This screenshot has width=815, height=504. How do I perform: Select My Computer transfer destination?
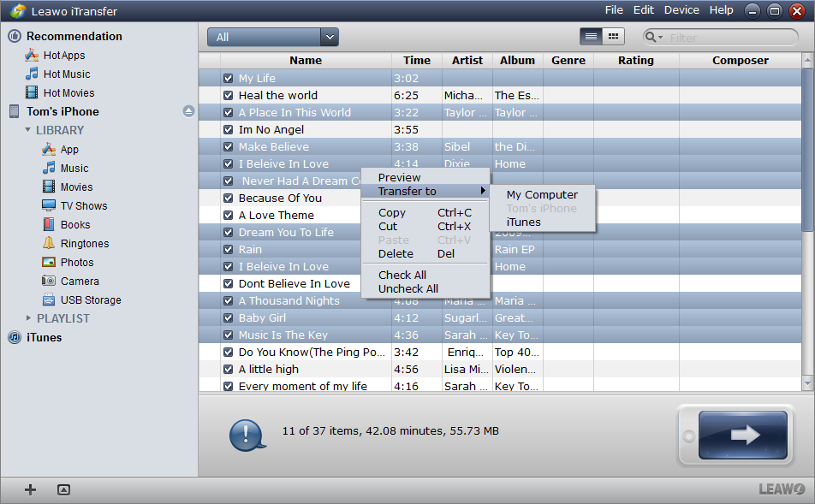point(542,194)
